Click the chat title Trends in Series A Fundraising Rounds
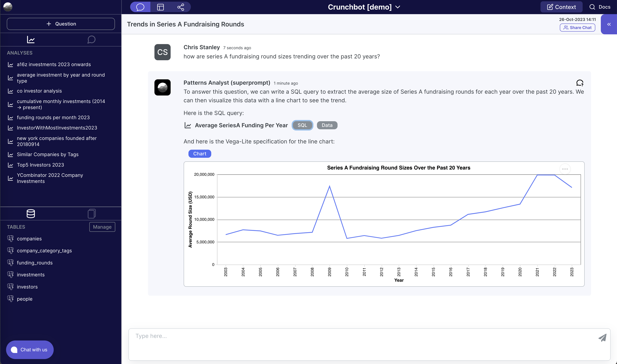The width and height of the screenshot is (617, 364). point(185,24)
